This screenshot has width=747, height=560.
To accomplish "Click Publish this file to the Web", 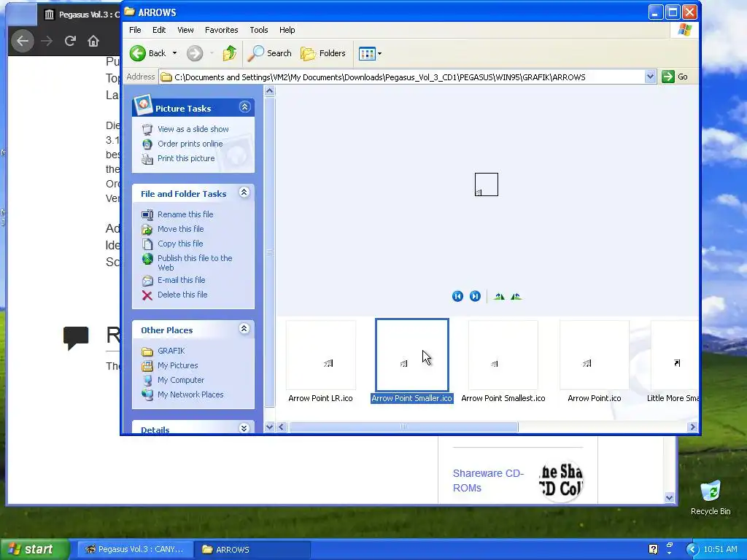I will pyautogui.click(x=195, y=262).
